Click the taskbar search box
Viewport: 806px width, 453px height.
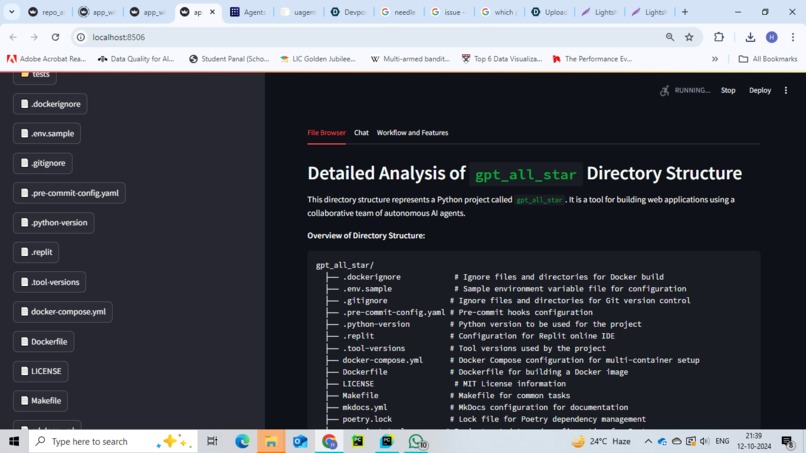pos(113,441)
